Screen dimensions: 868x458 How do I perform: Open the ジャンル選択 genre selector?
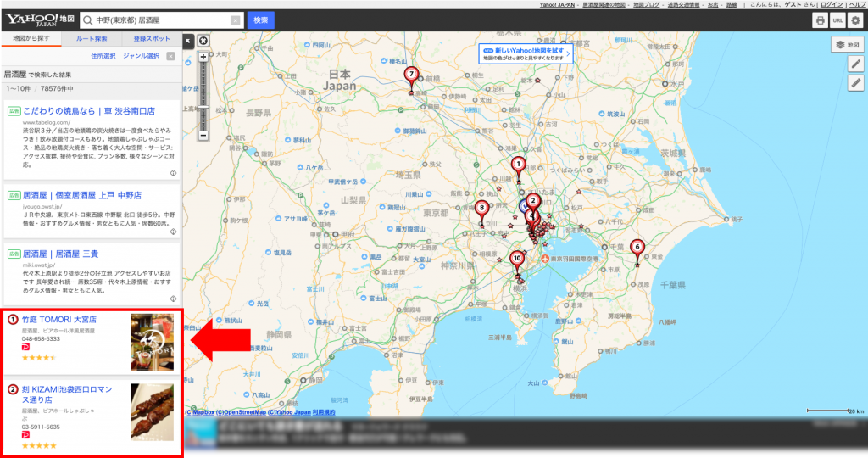141,56
